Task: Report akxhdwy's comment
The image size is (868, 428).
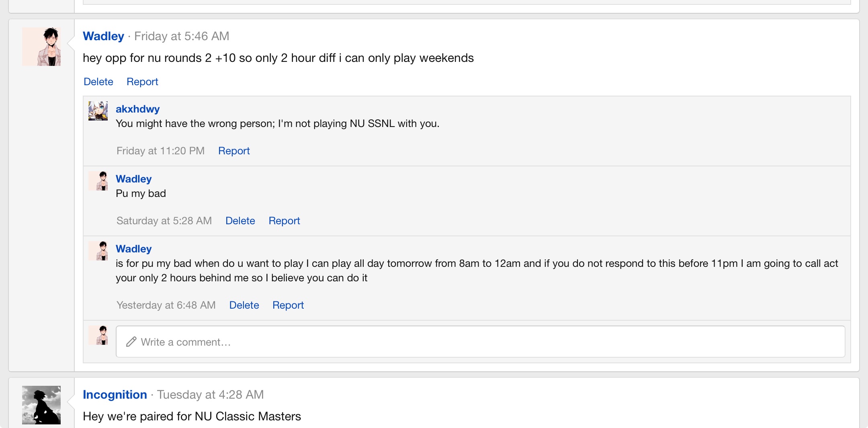Action: (x=234, y=151)
